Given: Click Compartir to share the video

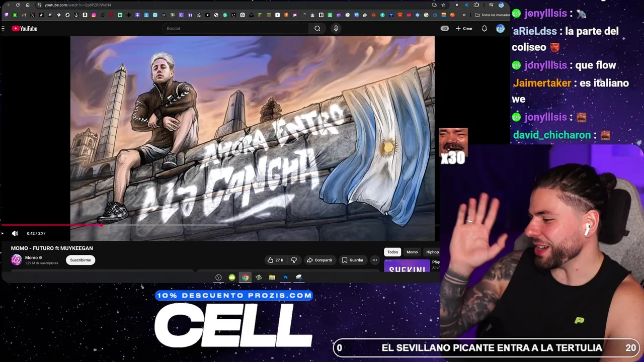Looking at the screenshot, I should pos(319,260).
